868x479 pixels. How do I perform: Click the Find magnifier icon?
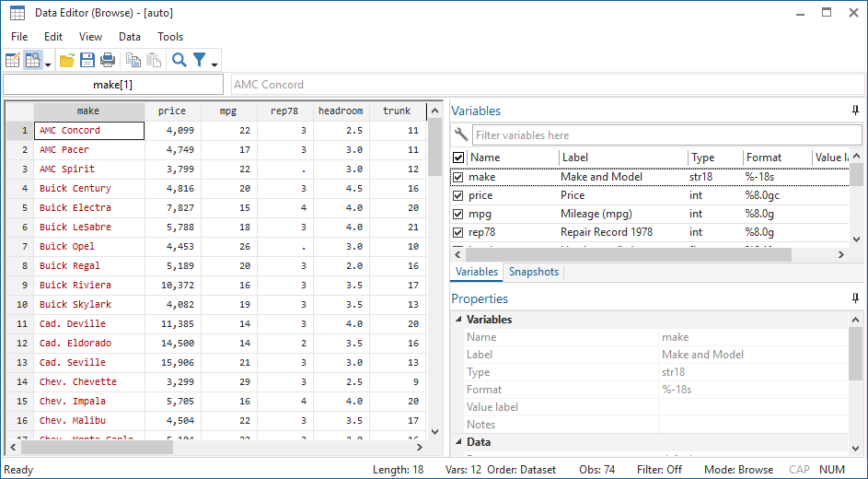click(179, 60)
